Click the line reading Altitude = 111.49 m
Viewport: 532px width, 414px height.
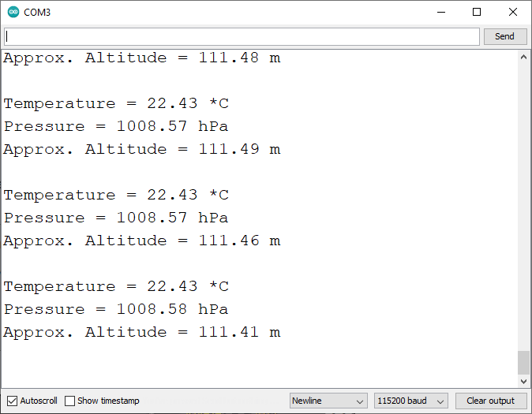(142, 149)
